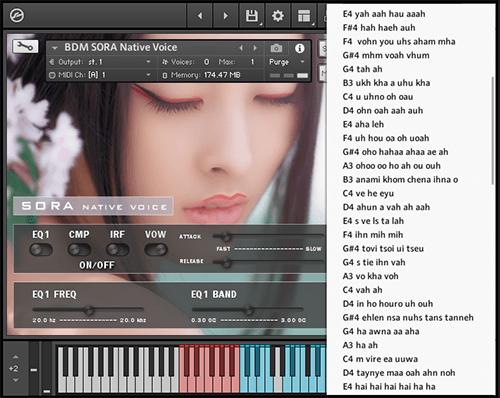Select 'E4 s ve ls ta lah'
The width and height of the screenshot is (500, 398).
373,221
